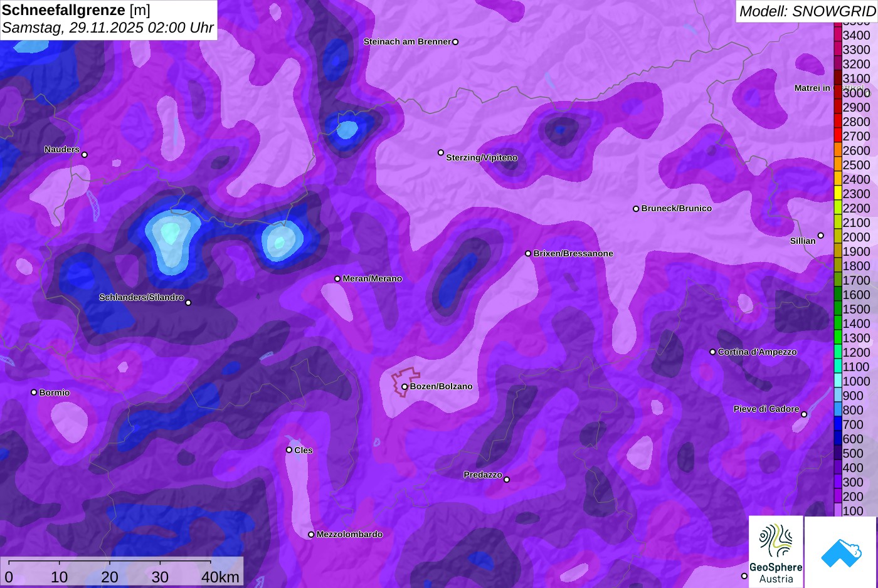Viewport: 878px width, 588px height.
Task: Select the Pieve di Cadore marker dot
Action: point(804,414)
